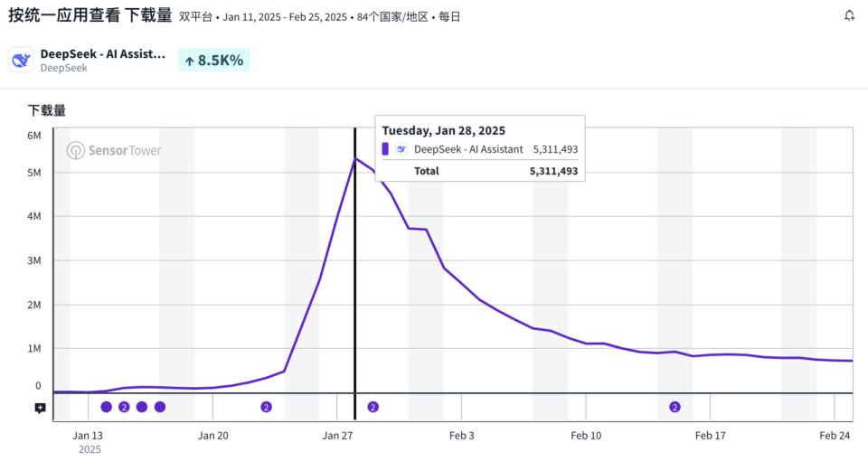Click the purple series swatch in tooltip

click(385, 149)
